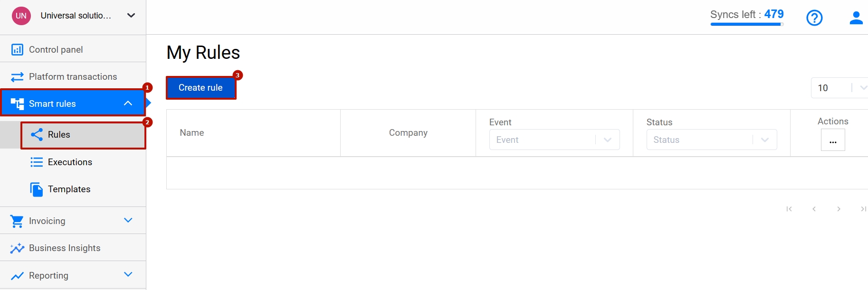
Task: Go to the next page of rules
Action: click(839, 209)
